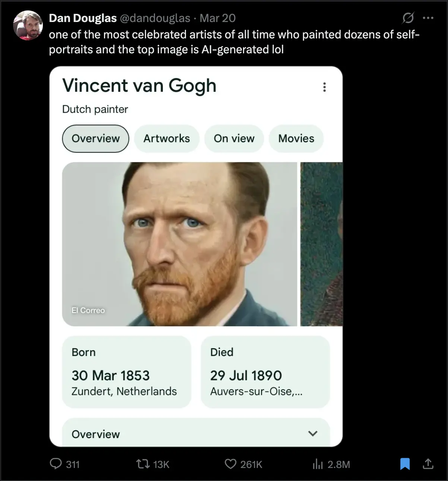Click the reply comment icon
Viewport: 448px width, 481px height.
pyautogui.click(x=56, y=464)
